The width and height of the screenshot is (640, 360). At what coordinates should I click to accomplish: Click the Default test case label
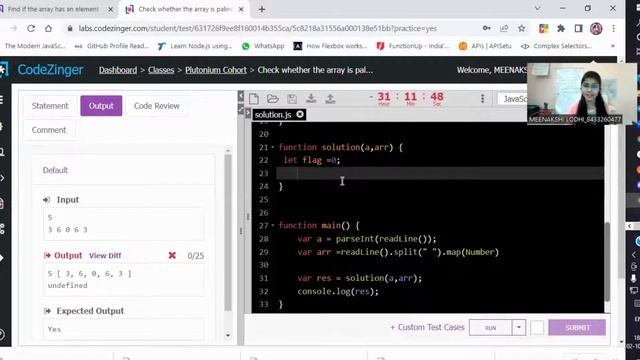pos(55,170)
